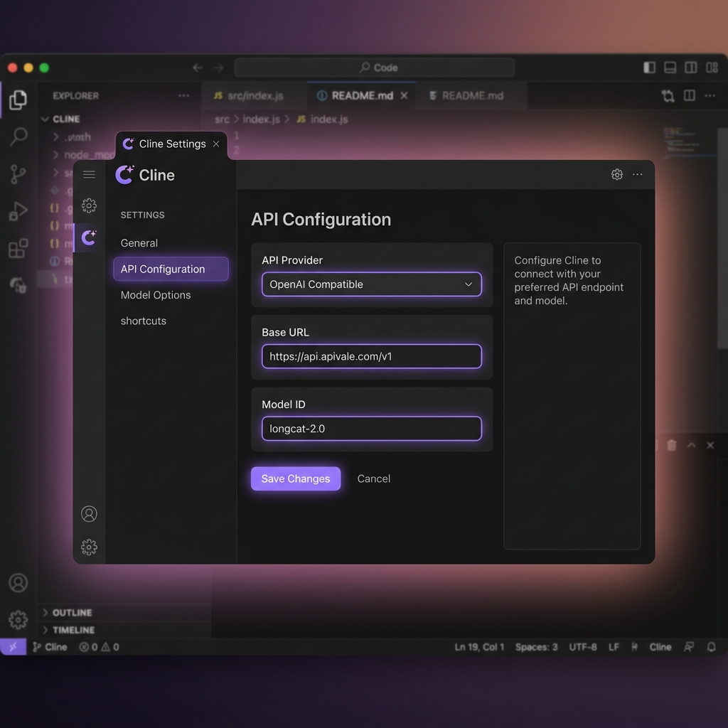This screenshot has height=728, width=728.
Task: Open the Manage gear in VS Code activity bar
Action: tap(18, 619)
